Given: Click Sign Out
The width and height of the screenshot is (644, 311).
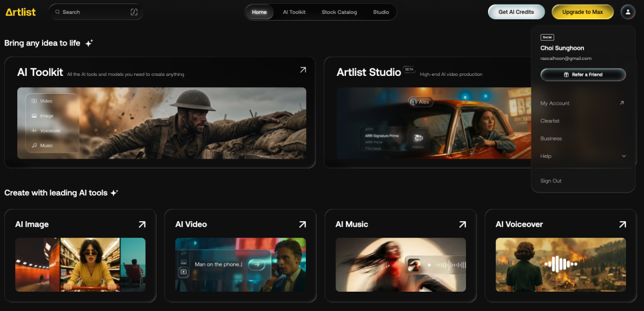Looking at the screenshot, I should (x=551, y=180).
